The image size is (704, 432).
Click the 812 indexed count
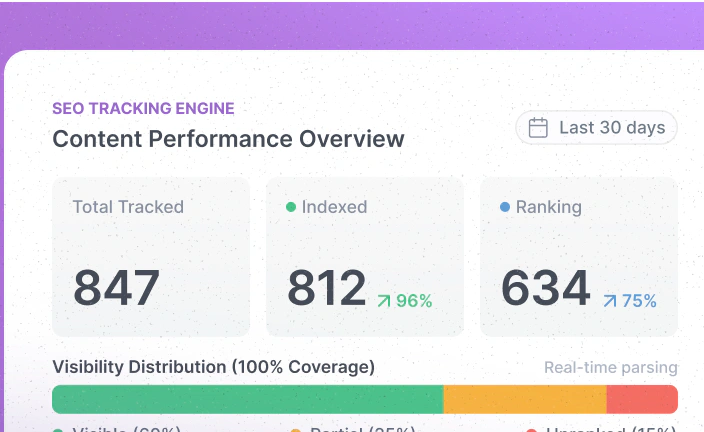327,288
